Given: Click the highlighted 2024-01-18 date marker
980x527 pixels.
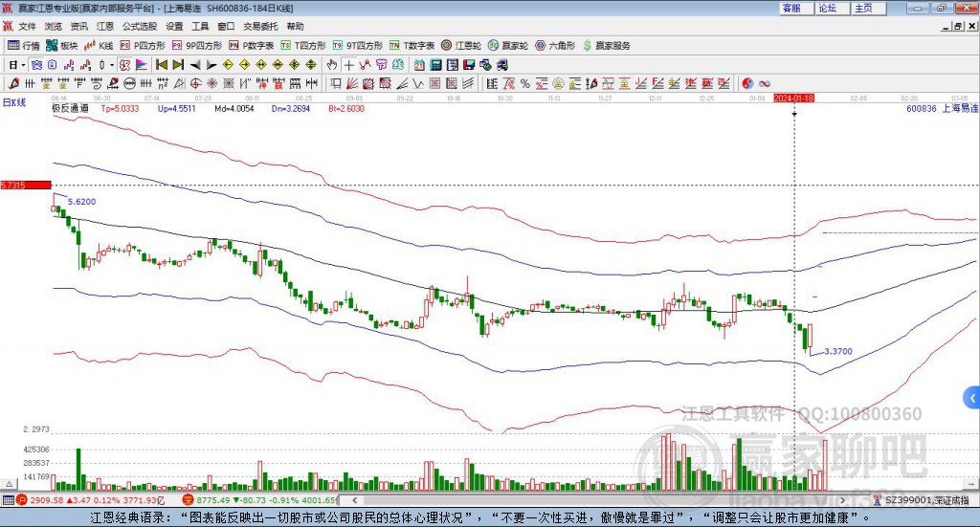Looking at the screenshot, I should tap(793, 98).
